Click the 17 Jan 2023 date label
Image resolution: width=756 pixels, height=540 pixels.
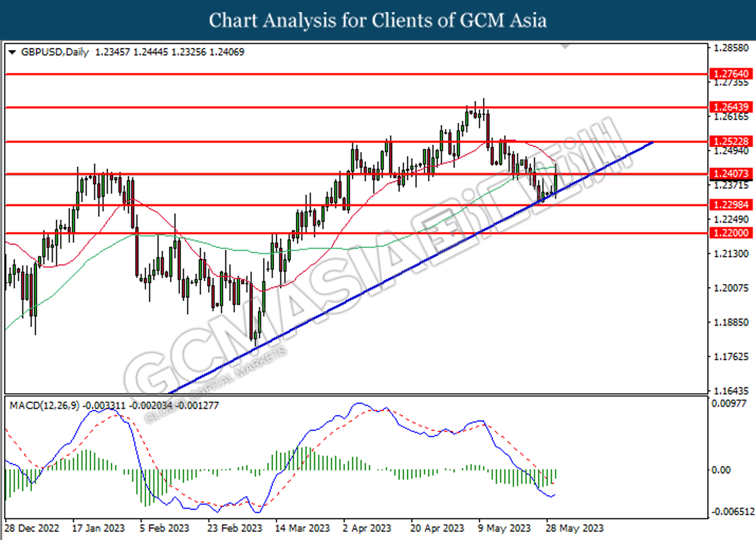(x=98, y=528)
